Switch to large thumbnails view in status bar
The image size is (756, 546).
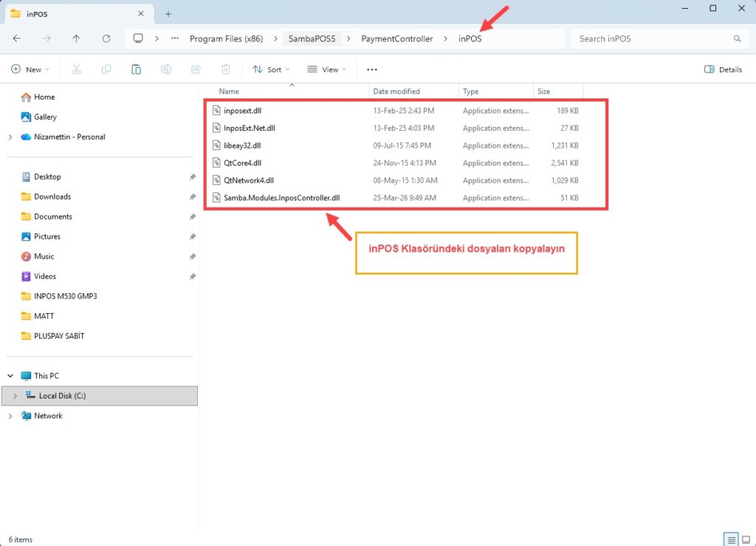pos(745,539)
